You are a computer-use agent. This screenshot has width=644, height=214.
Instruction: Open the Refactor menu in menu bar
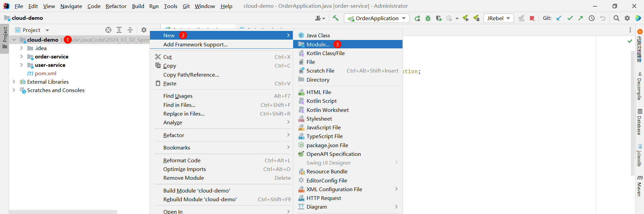point(116,6)
